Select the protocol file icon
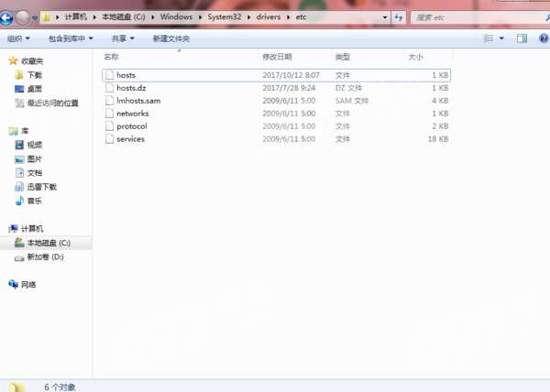This screenshot has width=550, height=392. pyautogui.click(x=110, y=126)
